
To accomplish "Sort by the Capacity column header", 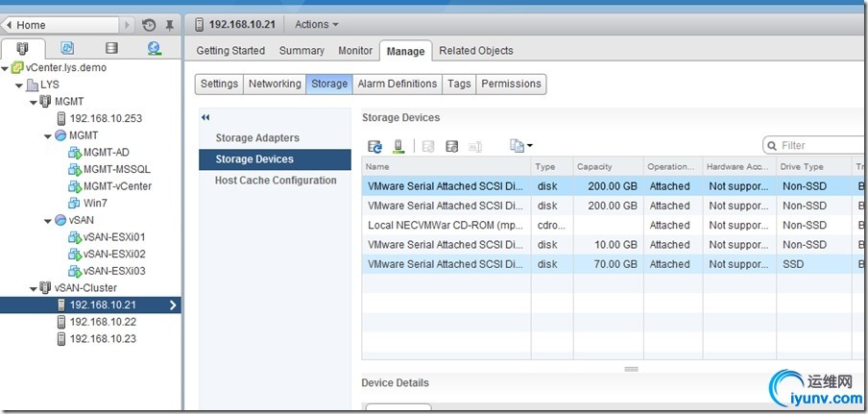I will point(608,166).
